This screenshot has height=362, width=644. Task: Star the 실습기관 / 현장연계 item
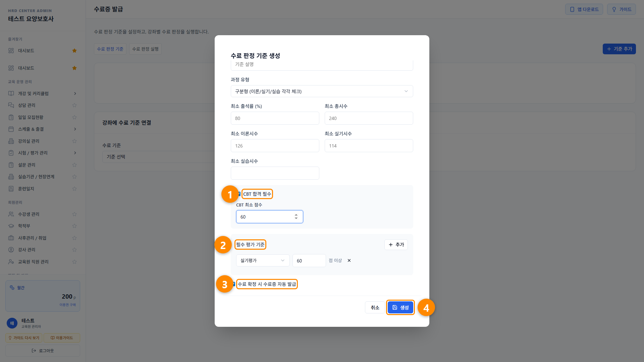74,177
